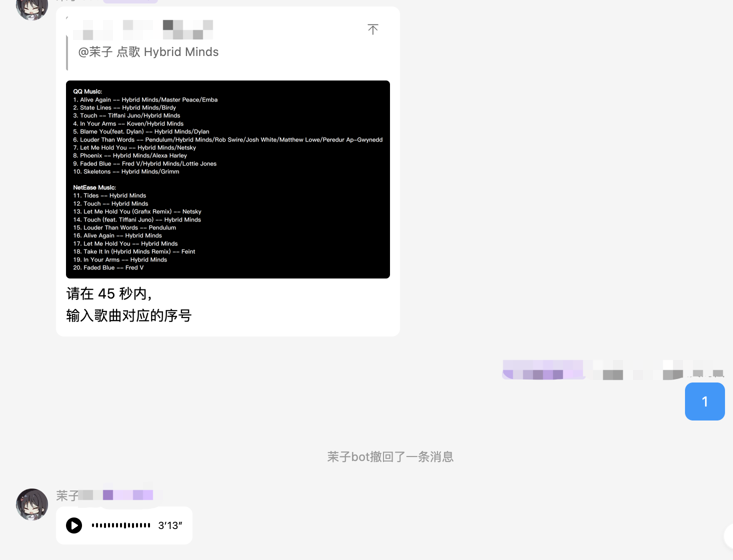The height and width of the screenshot is (560, 733).
Task: Open 茉子 avatar beside the voice message
Action: point(32,504)
